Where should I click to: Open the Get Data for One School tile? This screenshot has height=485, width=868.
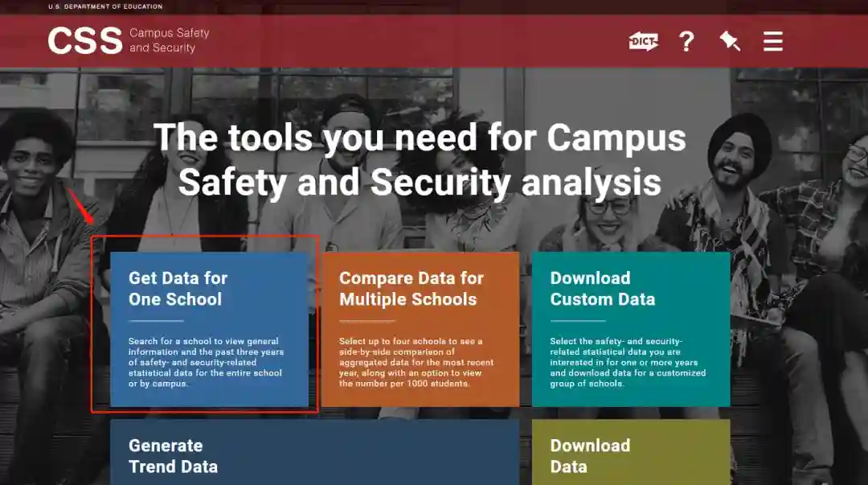[209, 329]
